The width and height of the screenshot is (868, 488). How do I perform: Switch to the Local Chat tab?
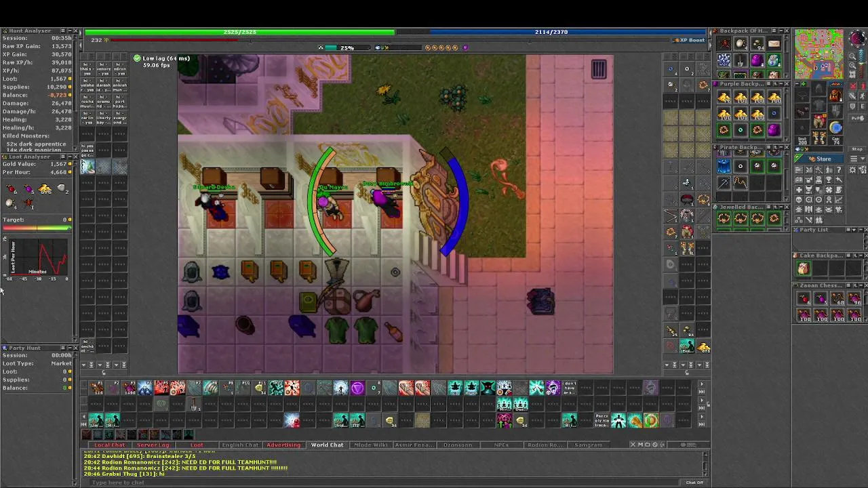109,445
